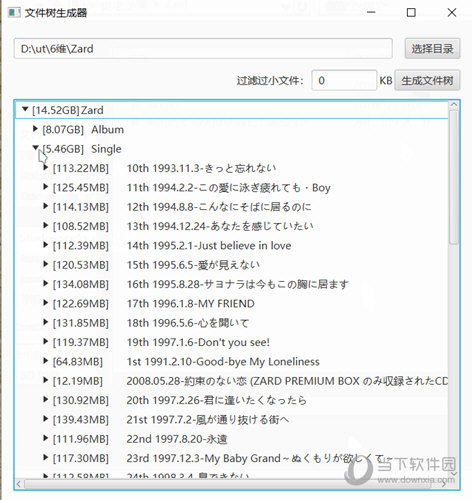Expand the 15th 1995.6.5 folder

point(46,264)
